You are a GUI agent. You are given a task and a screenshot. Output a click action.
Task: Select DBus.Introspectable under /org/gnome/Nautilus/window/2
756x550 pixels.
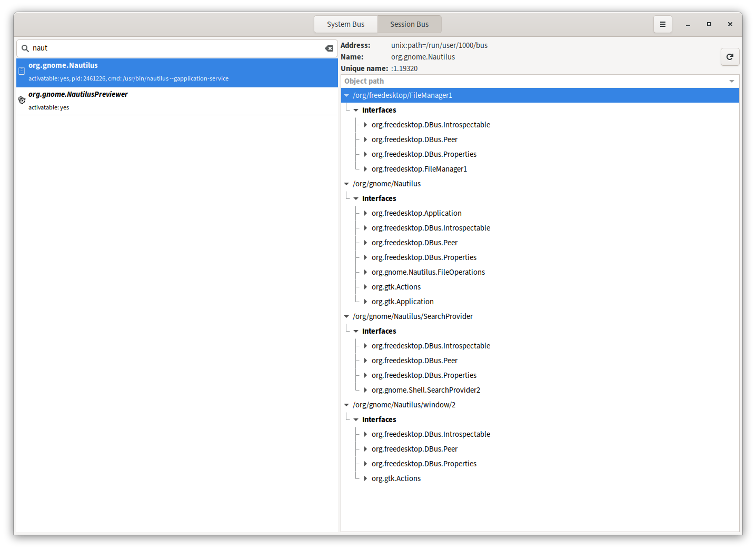[431, 434]
